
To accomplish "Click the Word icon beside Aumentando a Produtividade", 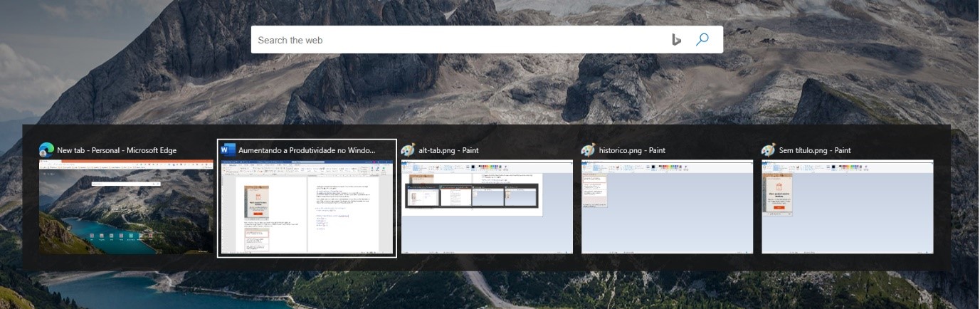I will tap(228, 150).
